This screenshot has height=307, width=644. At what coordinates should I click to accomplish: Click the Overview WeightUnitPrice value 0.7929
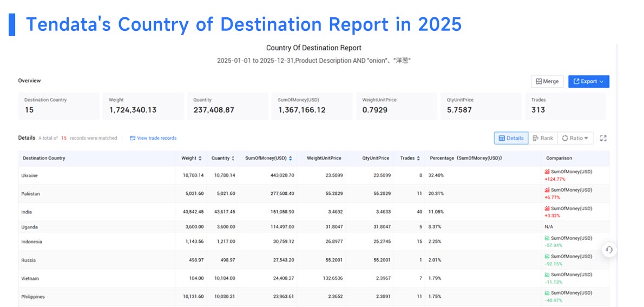[374, 110]
